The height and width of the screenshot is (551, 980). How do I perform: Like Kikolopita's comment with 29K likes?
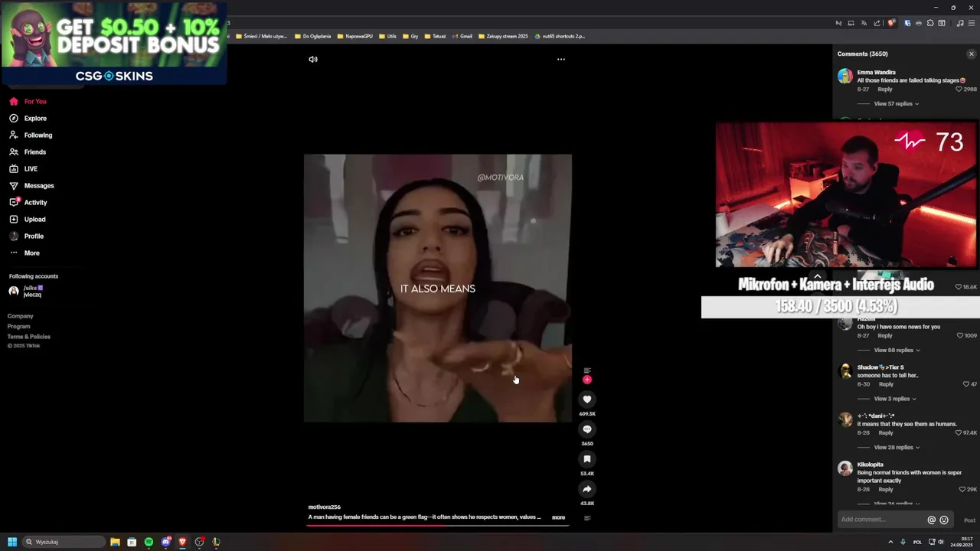click(x=962, y=489)
